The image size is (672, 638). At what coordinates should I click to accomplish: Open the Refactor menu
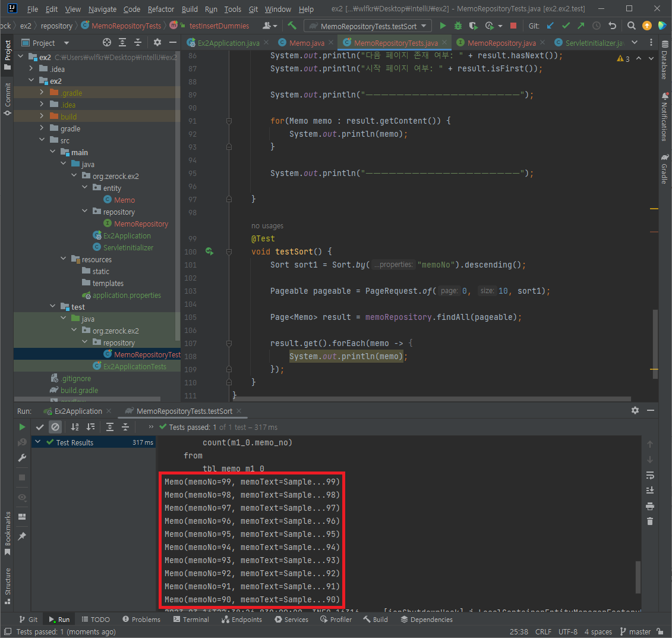point(160,9)
